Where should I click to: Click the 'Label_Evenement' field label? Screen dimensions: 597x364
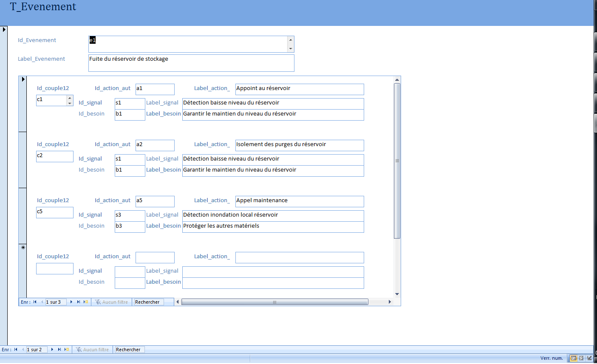click(41, 59)
